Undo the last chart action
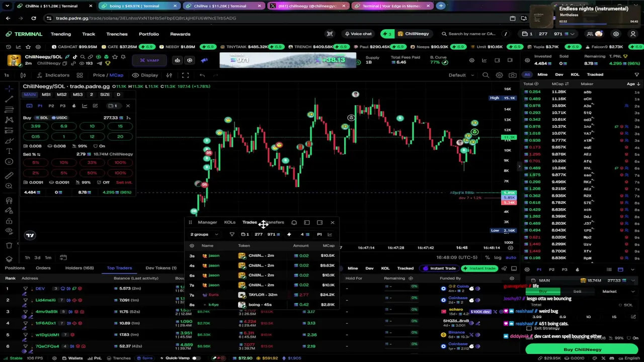 tap(202, 75)
